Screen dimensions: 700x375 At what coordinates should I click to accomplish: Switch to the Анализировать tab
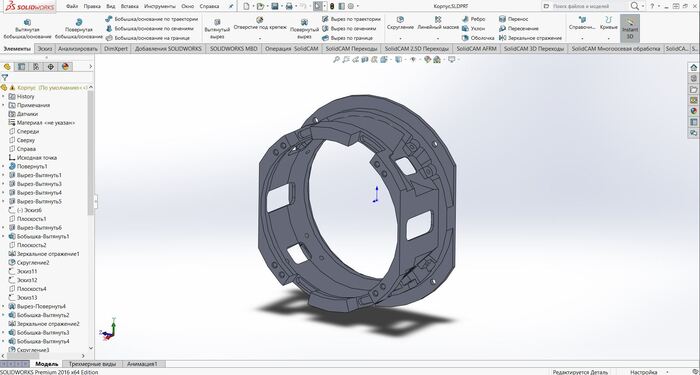(78, 49)
